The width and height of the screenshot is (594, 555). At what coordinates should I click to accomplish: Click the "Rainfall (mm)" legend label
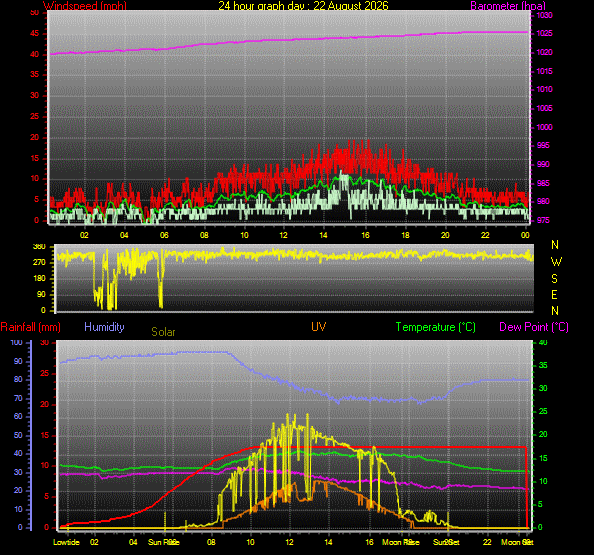(x=31, y=327)
